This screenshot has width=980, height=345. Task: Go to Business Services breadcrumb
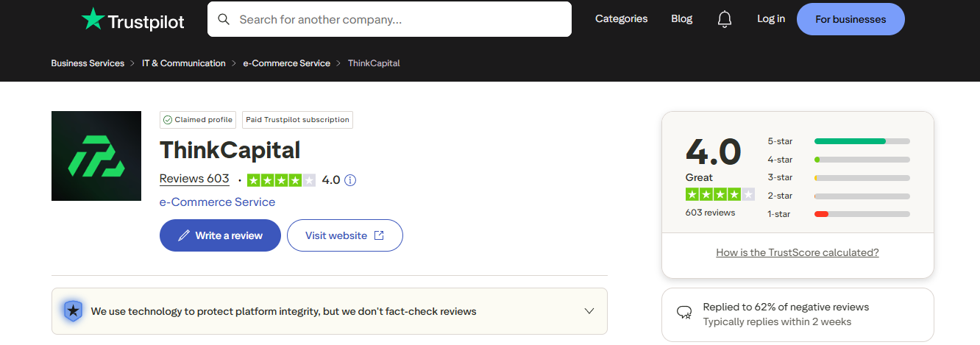(x=88, y=63)
